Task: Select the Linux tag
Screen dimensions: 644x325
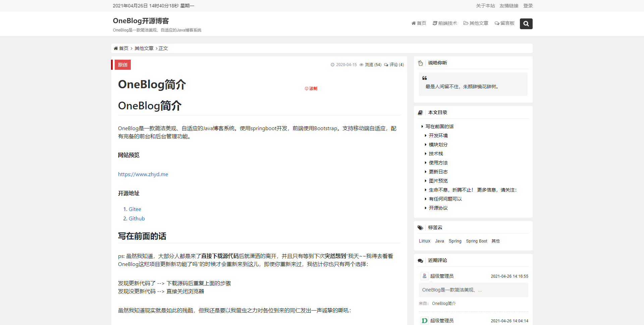Action: [x=425, y=241]
